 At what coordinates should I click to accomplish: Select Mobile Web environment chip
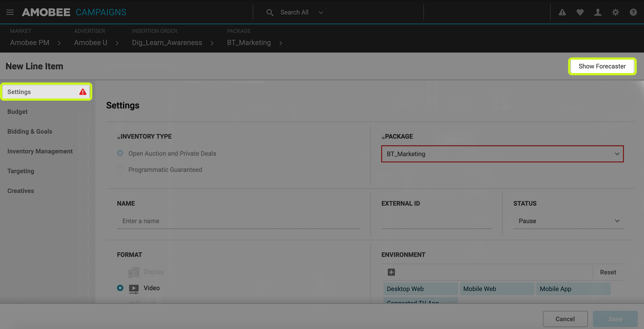497,289
